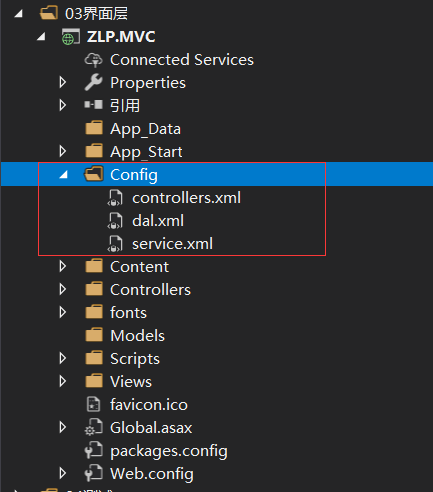Click the Scripts folder icon
Viewport: 433px width, 492px height.
point(94,358)
